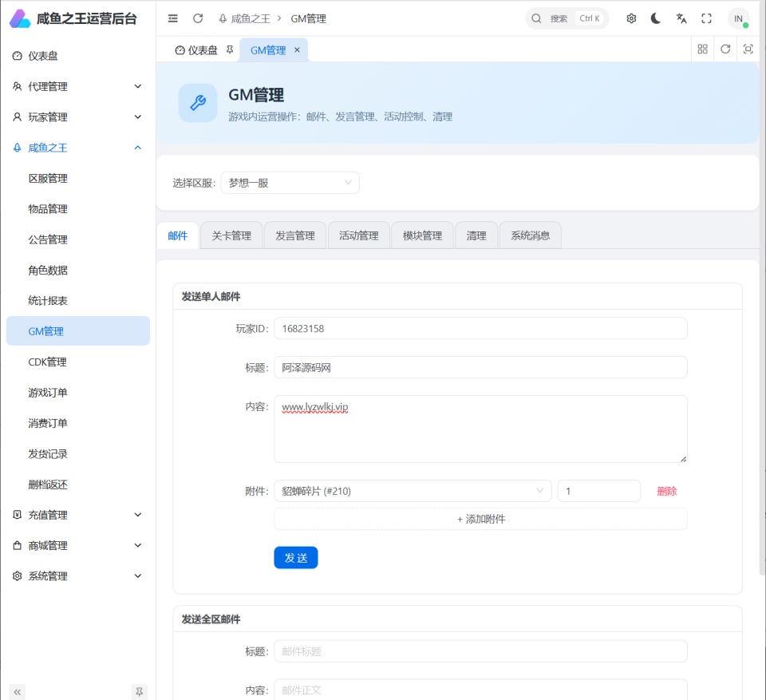This screenshot has width=766, height=700.
Task: Select GM管理 in sidebar
Action: [78, 331]
